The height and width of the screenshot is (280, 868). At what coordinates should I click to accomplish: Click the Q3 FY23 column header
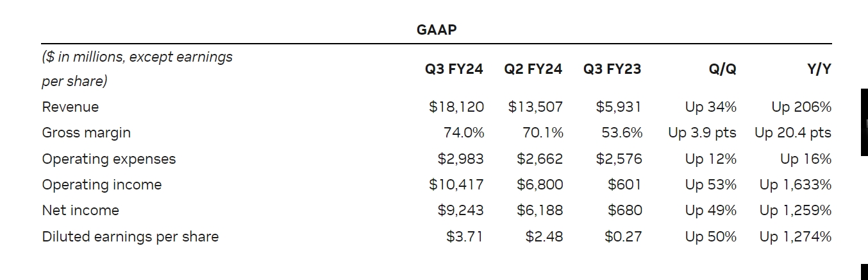point(612,69)
